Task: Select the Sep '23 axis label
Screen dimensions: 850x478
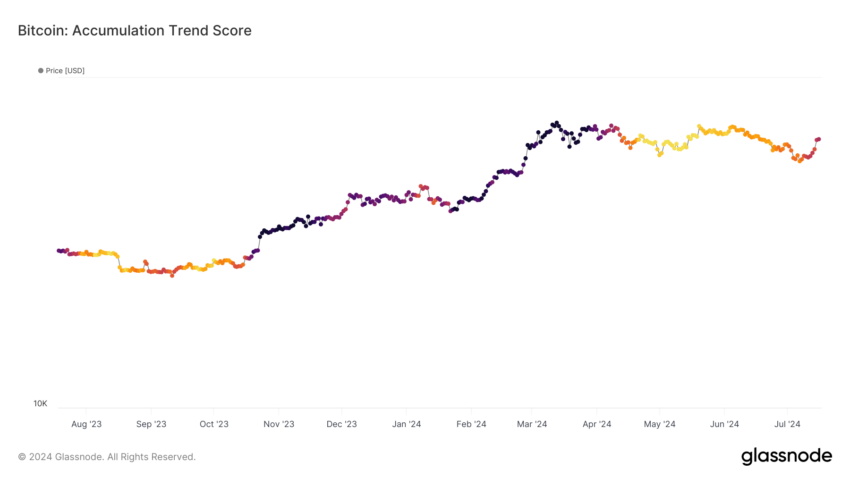Action: tap(151, 424)
